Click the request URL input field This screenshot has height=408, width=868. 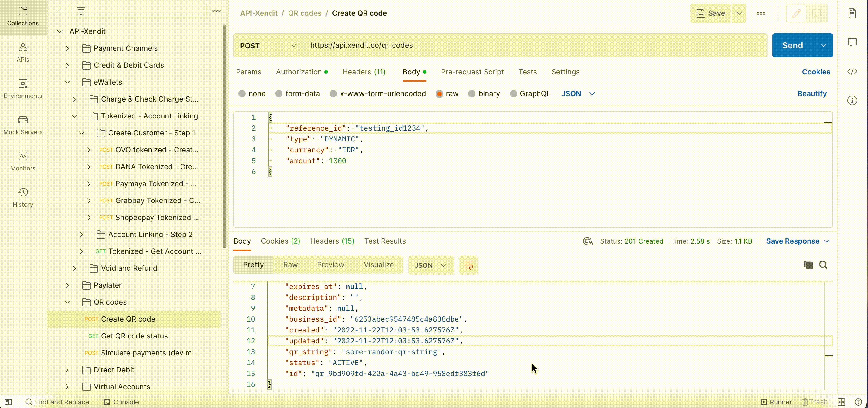coord(532,45)
